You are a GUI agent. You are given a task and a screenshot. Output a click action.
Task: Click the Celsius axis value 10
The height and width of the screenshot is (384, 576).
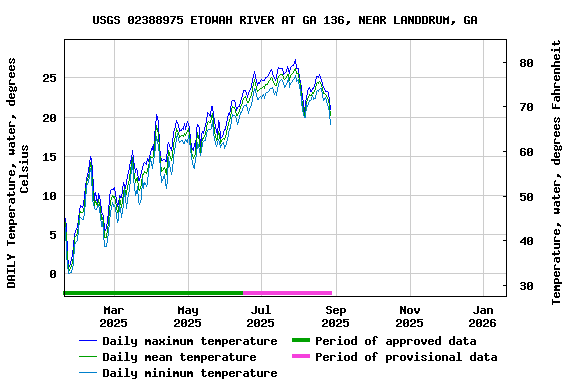(x=49, y=196)
